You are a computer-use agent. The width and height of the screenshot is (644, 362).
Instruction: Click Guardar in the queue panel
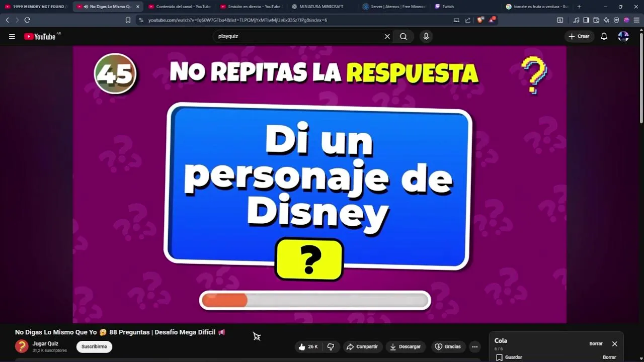(509, 357)
